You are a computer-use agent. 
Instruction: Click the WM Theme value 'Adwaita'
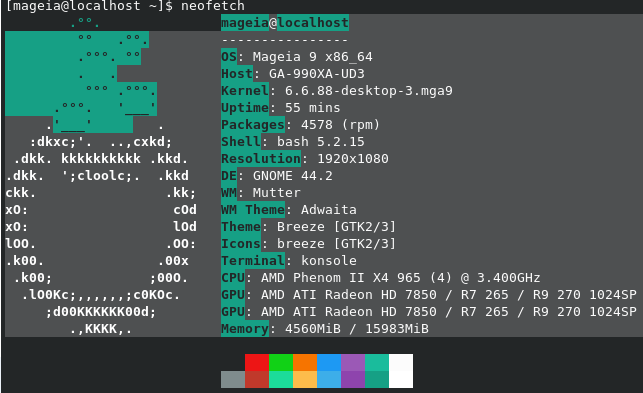329,210
